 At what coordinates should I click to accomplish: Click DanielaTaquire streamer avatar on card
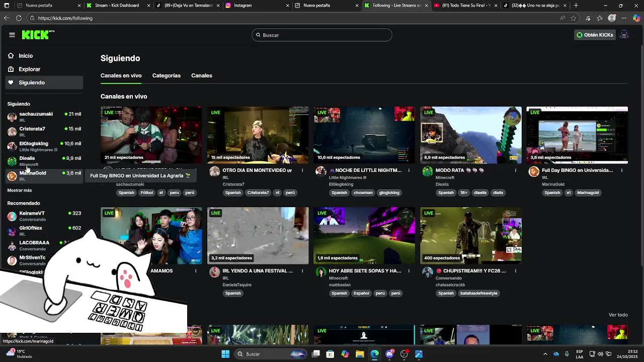coord(214,272)
